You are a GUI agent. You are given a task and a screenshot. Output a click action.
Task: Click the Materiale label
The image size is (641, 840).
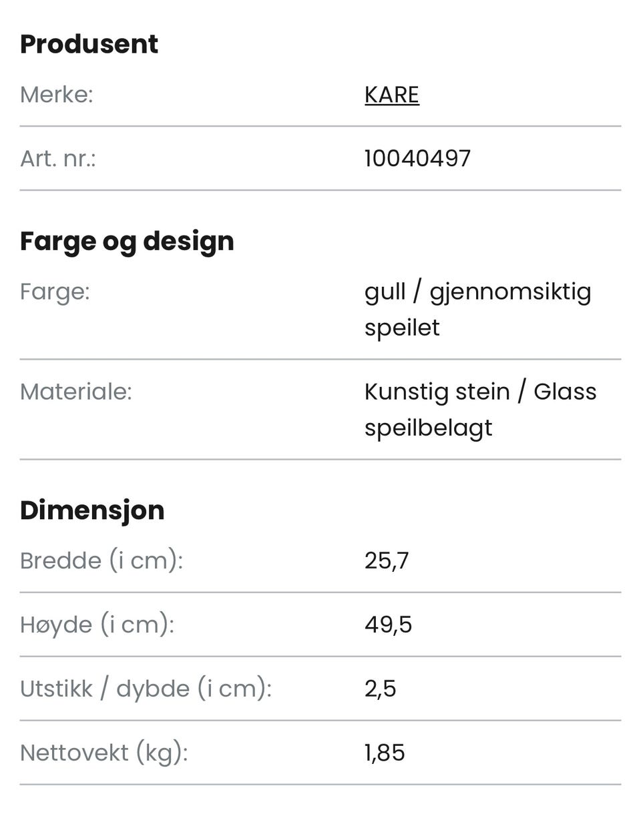[x=76, y=392]
